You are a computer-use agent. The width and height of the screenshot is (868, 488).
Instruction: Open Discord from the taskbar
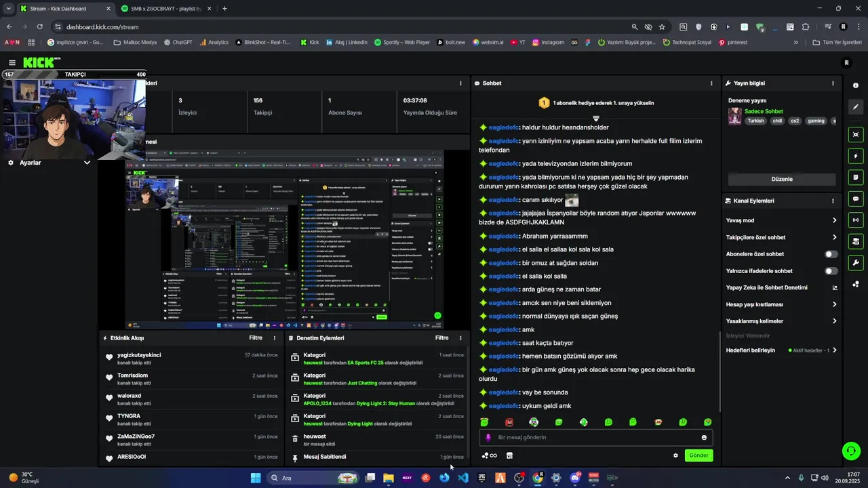575,478
